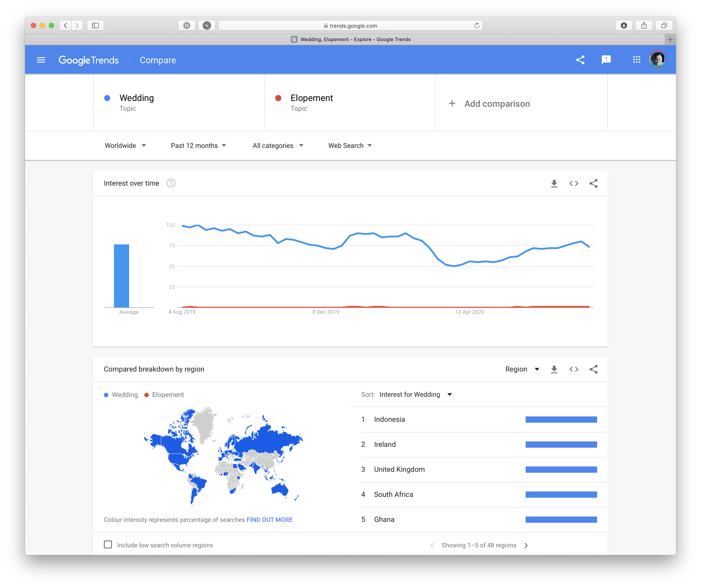Open embed code for Interest over time

574,183
